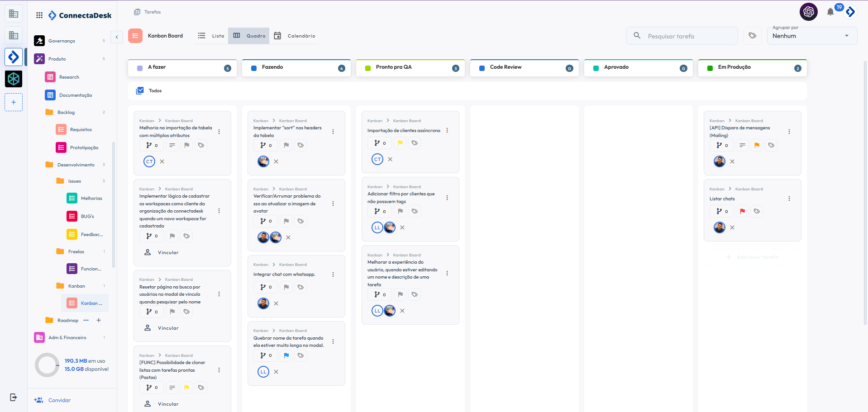Open the apps grid menu icon
This screenshot has width=868, height=412.
pos(39,15)
